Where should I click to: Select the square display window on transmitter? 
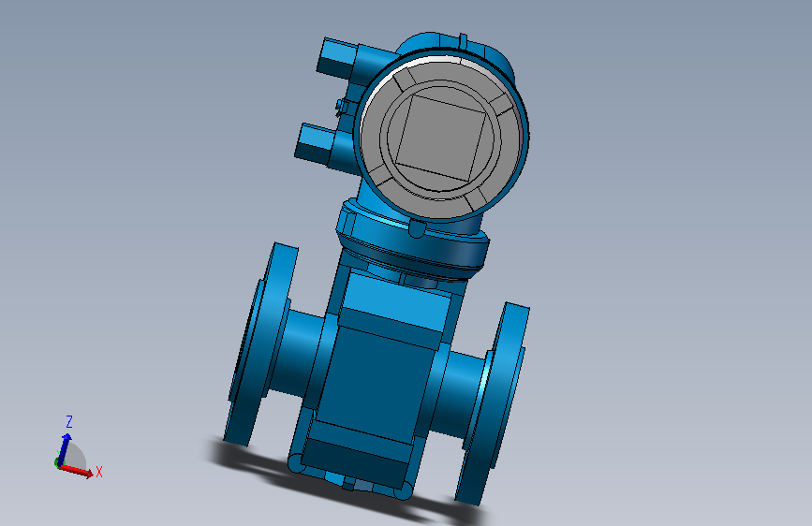point(441,138)
